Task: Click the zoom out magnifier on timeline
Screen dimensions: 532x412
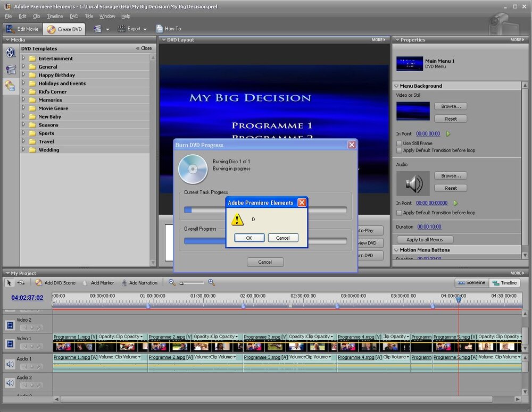Action: click(x=172, y=282)
